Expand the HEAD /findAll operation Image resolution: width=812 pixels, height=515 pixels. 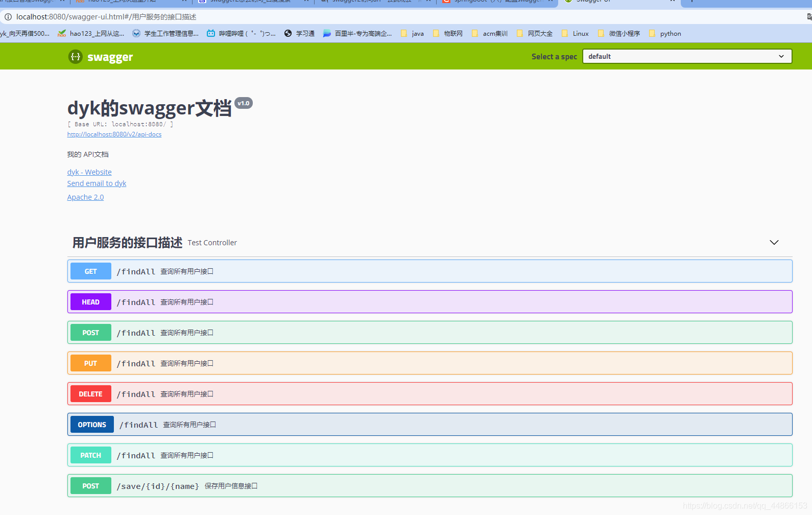coord(429,302)
